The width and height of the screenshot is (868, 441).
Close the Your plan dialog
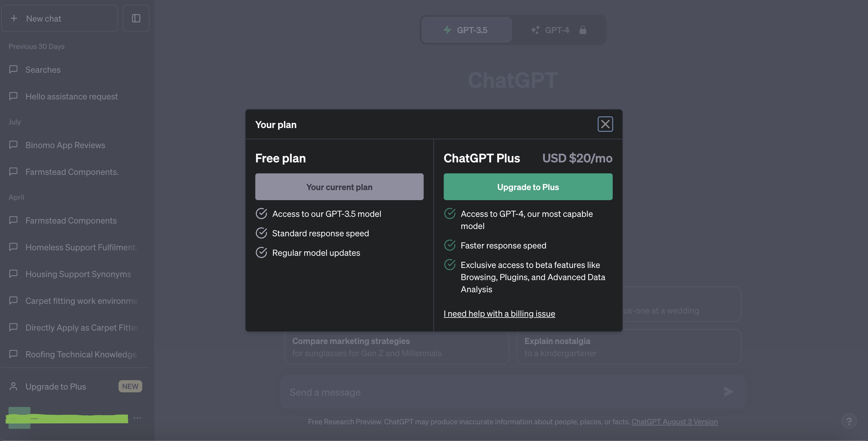click(605, 124)
